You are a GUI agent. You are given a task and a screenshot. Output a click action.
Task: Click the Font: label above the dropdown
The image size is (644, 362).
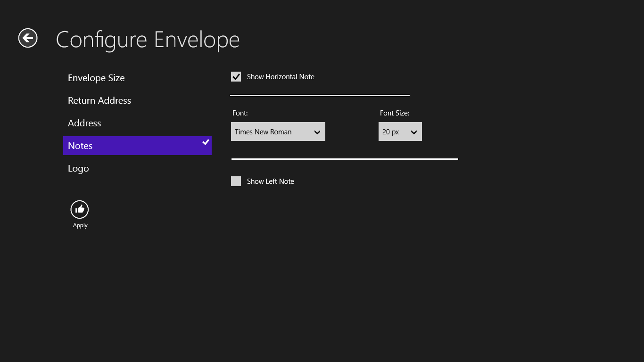point(240,113)
